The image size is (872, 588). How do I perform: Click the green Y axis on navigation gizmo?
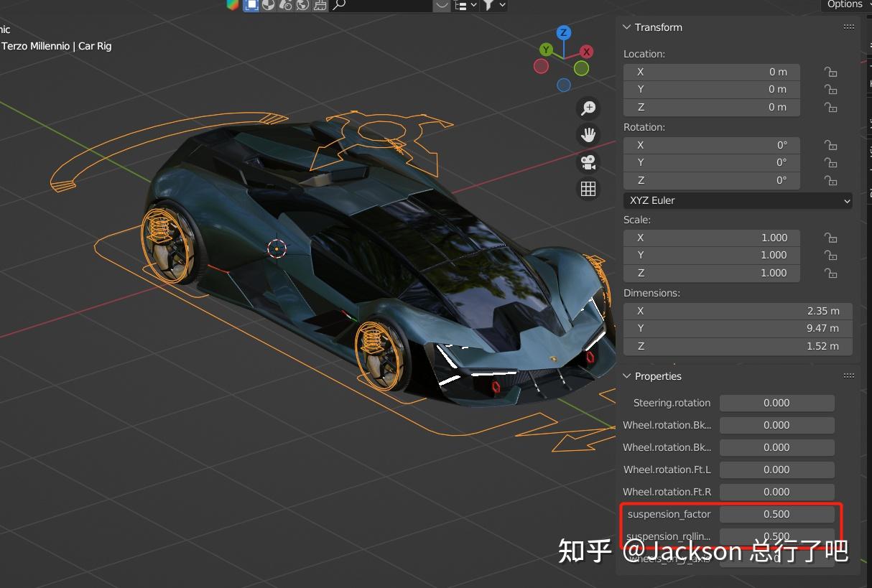544,51
